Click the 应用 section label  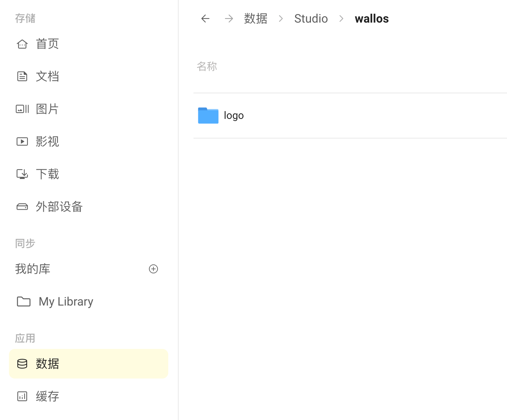tap(25, 338)
